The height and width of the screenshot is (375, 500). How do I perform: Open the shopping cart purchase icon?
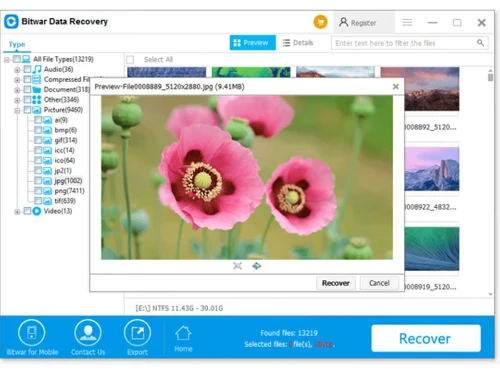coord(320,22)
